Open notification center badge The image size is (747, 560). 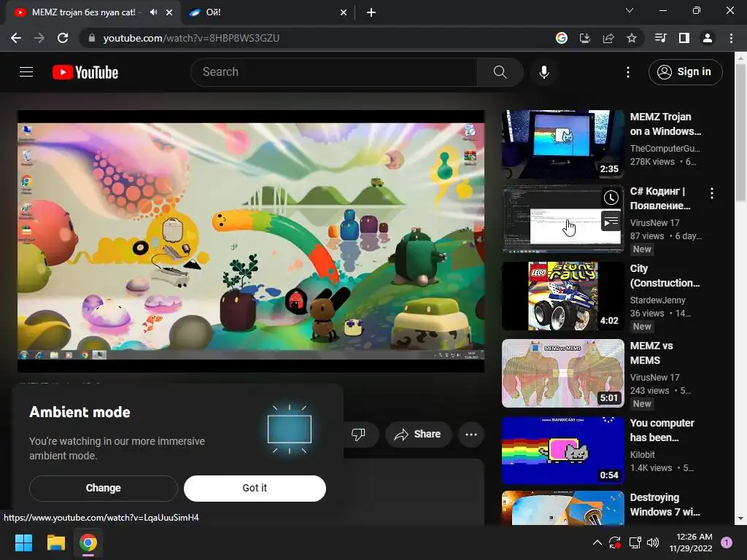pyautogui.click(x=727, y=542)
